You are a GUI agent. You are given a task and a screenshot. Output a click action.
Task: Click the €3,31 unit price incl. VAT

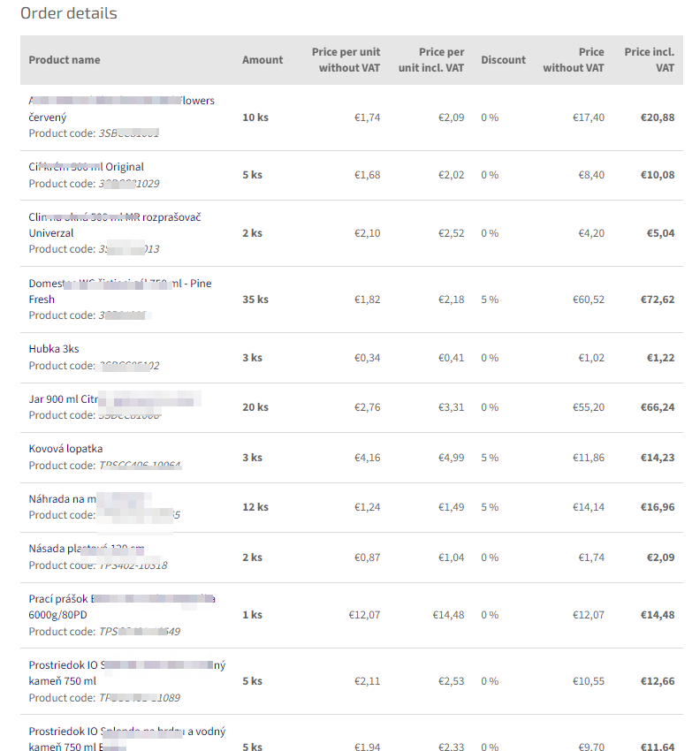pos(451,407)
